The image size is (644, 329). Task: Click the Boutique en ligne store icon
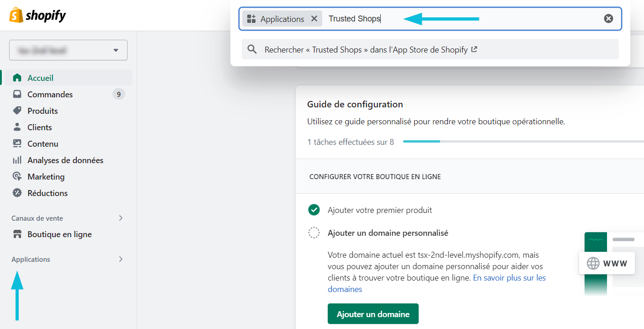17,234
